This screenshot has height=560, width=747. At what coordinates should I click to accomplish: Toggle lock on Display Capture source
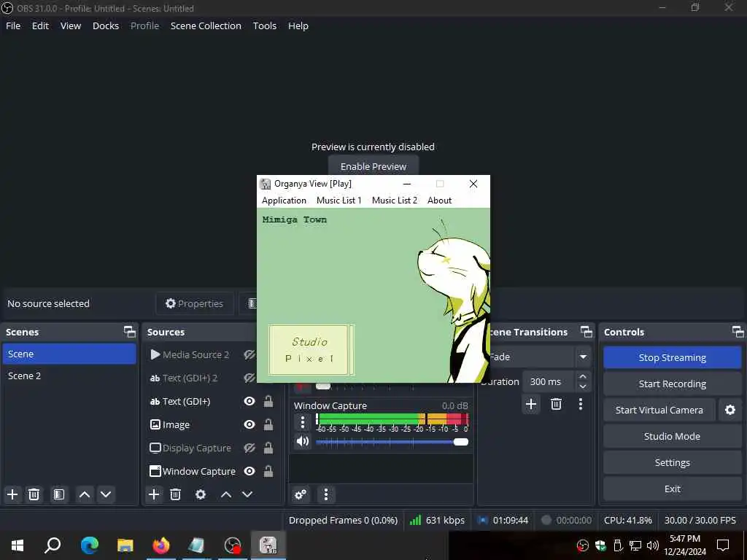click(268, 448)
